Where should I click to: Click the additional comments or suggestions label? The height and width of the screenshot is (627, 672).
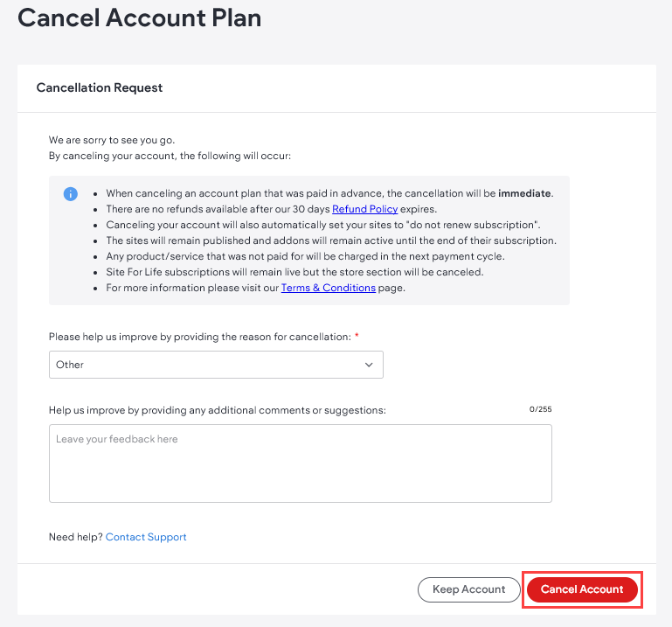217,409
